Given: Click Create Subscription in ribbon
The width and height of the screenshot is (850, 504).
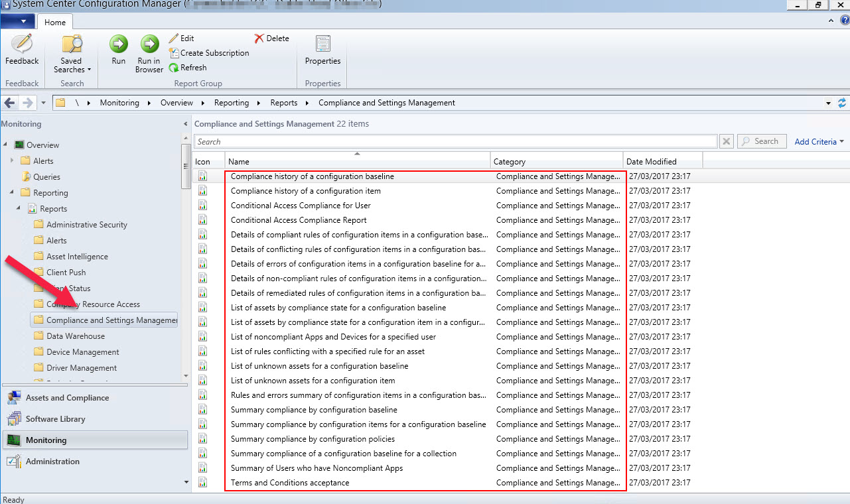Looking at the screenshot, I should pos(209,53).
